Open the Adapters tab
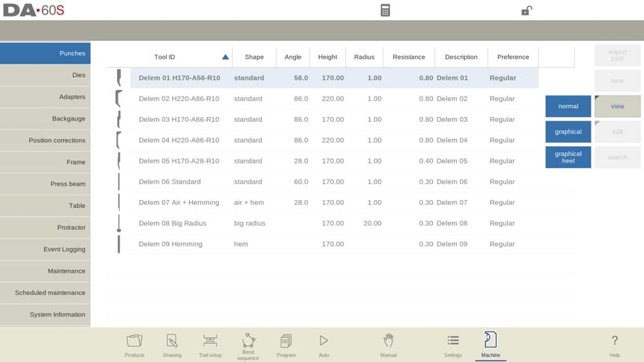Viewport: 644px width, 362px height. (x=45, y=97)
